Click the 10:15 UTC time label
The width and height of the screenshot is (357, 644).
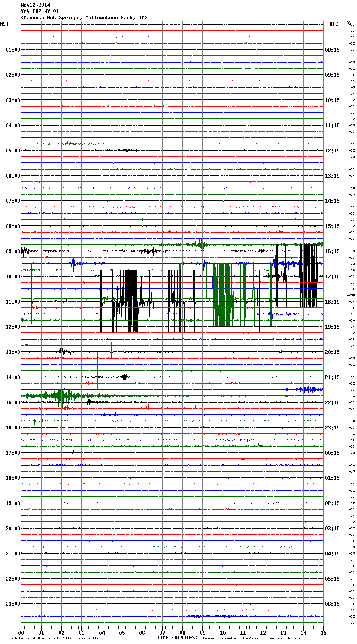tap(332, 100)
